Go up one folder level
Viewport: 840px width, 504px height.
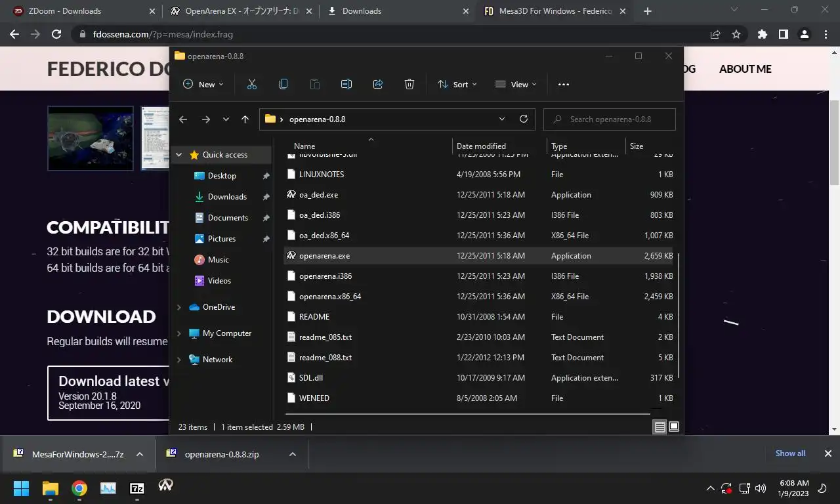[x=245, y=119]
